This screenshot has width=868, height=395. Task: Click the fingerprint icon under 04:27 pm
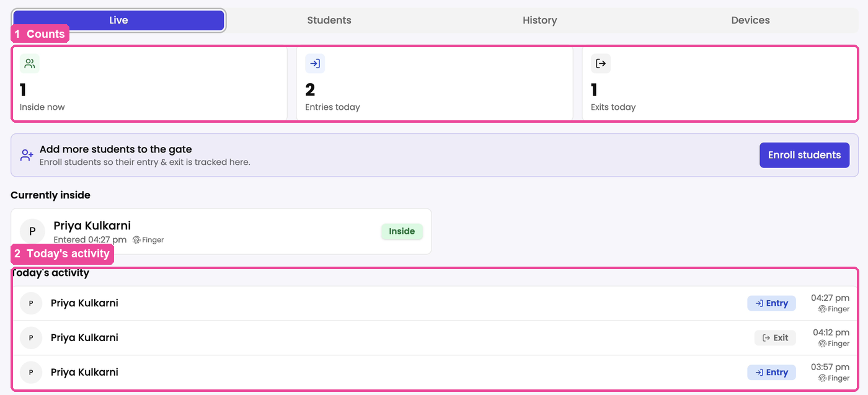pos(822,309)
